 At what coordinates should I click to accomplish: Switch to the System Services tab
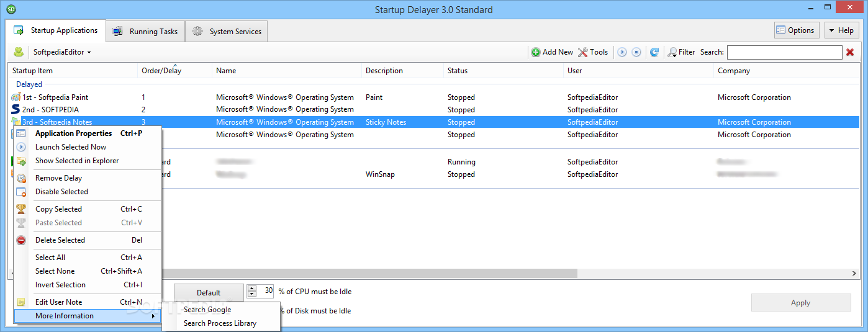coord(227,31)
